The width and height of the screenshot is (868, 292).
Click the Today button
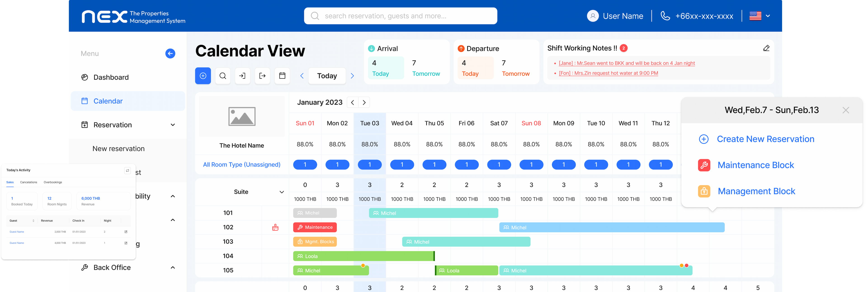[327, 76]
